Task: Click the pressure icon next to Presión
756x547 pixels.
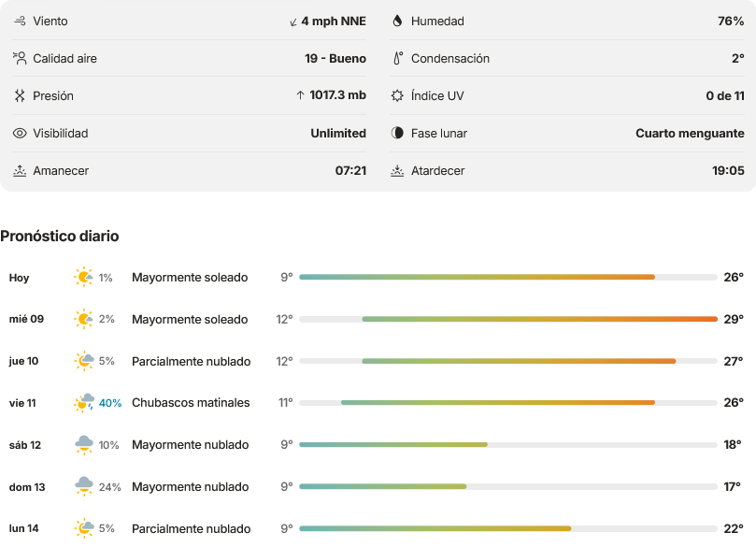Action: [x=20, y=95]
